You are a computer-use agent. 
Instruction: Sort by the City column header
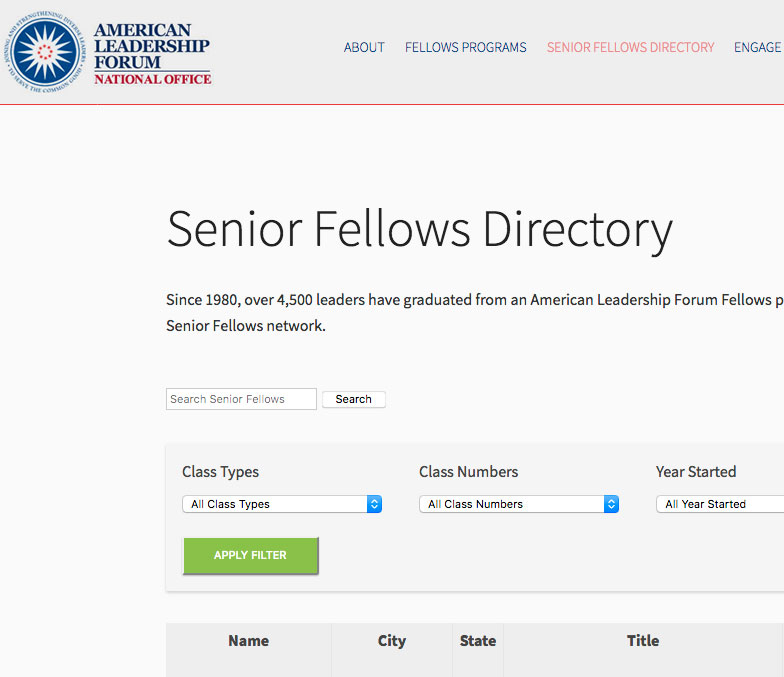pyautogui.click(x=392, y=640)
